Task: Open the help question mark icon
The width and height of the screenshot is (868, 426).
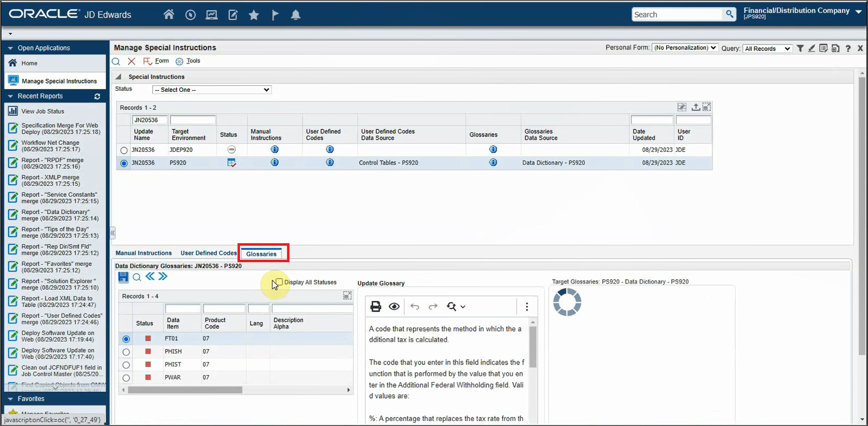Action: (x=848, y=48)
